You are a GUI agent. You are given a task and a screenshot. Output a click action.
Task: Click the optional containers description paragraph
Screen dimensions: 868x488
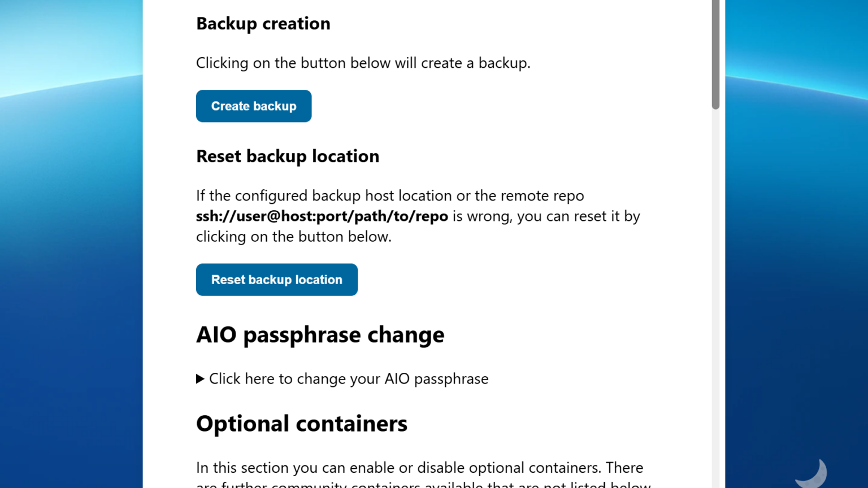tap(419, 468)
